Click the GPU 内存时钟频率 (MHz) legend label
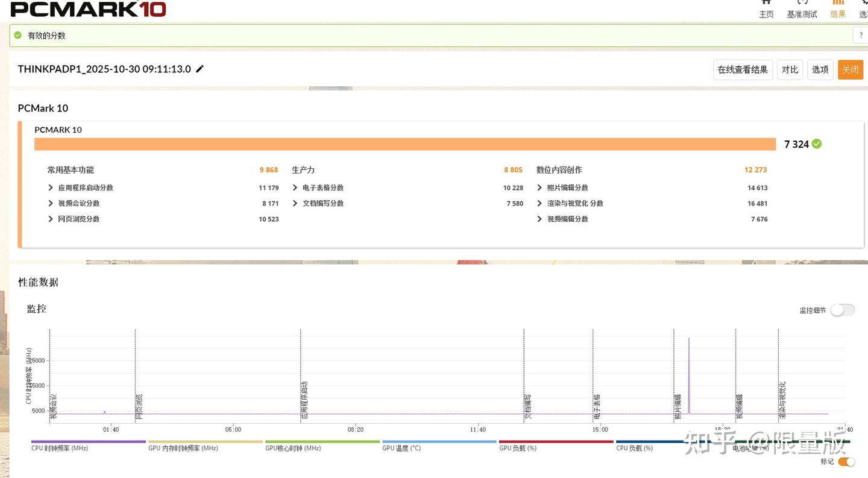Screen dimensions: 868x478 [183, 448]
